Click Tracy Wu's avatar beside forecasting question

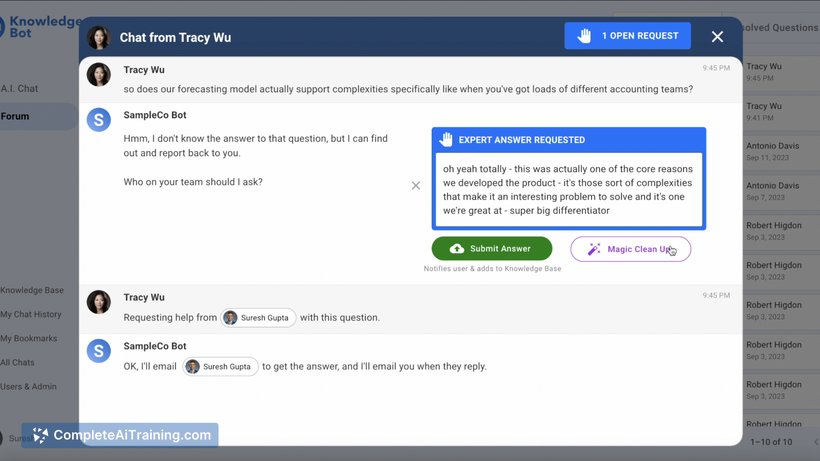(x=99, y=74)
